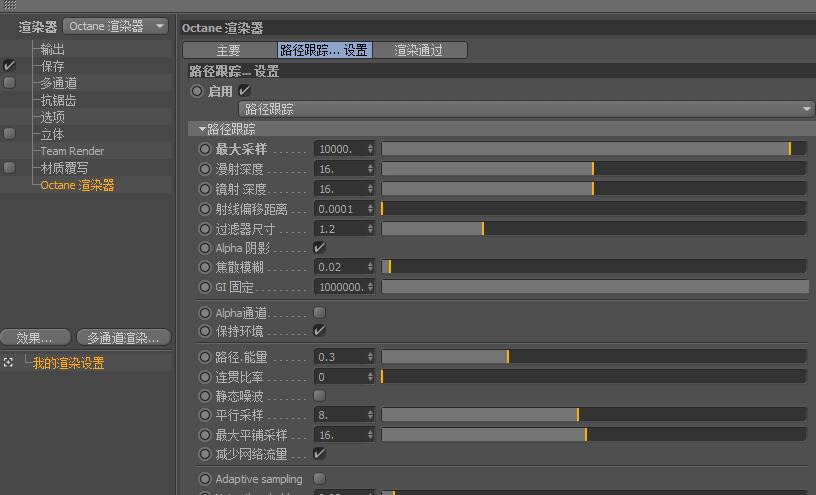816x495 pixels.
Task: Select 选项 in the render settings list
Action: tap(53, 117)
